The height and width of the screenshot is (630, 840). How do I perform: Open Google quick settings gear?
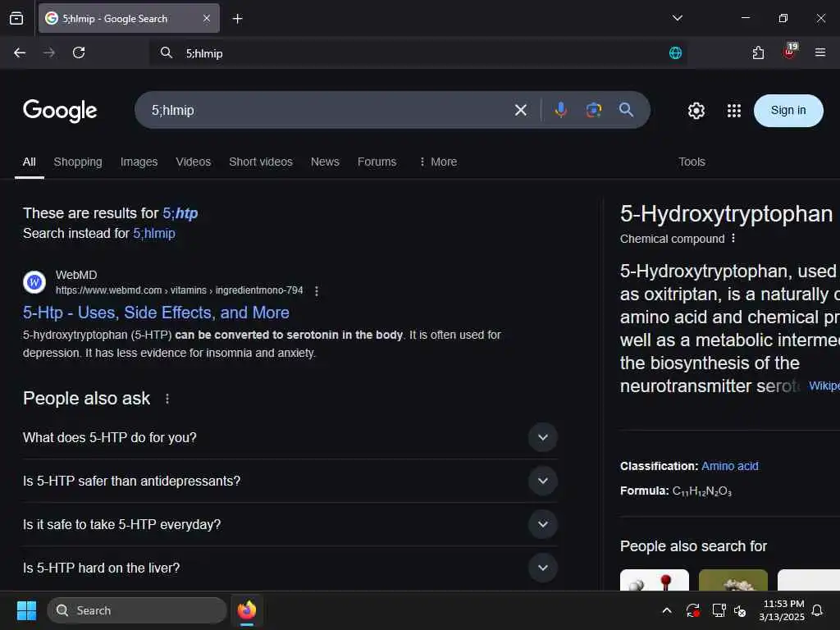[696, 111]
